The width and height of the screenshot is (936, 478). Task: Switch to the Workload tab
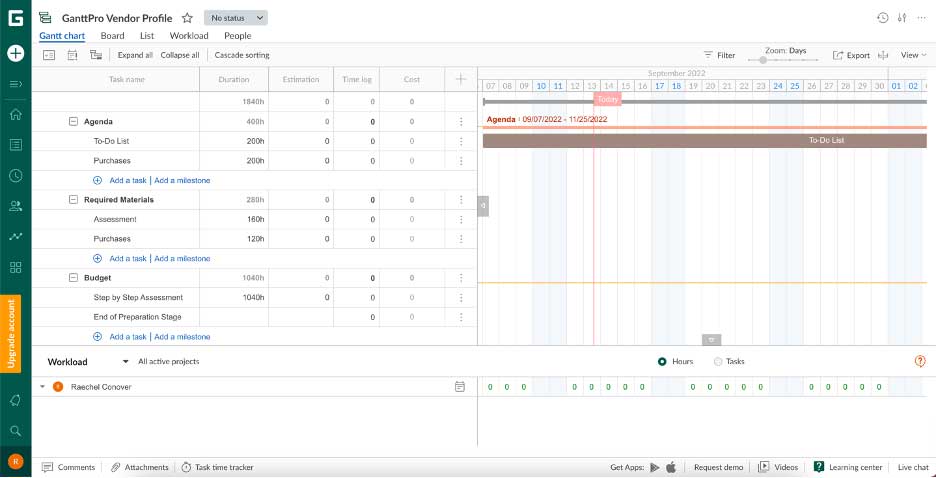point(189,36)
